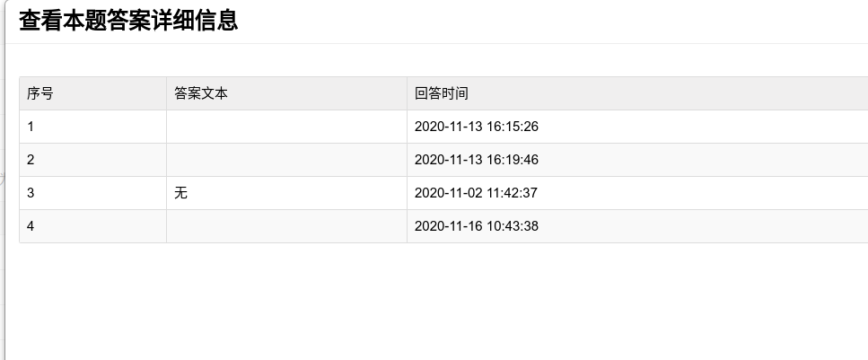Click the empty answer text cell in row 2
The height and width of the screenshot is (360, 868).
286,160
